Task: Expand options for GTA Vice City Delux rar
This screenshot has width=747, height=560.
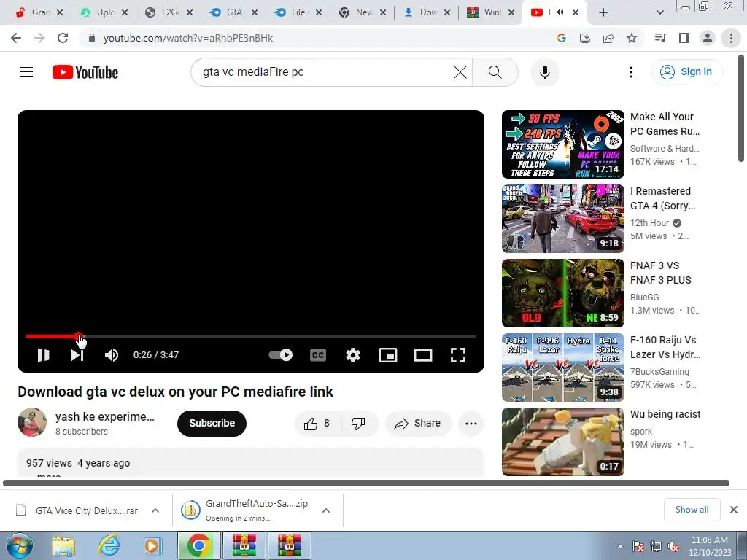Action: [155, 510]
